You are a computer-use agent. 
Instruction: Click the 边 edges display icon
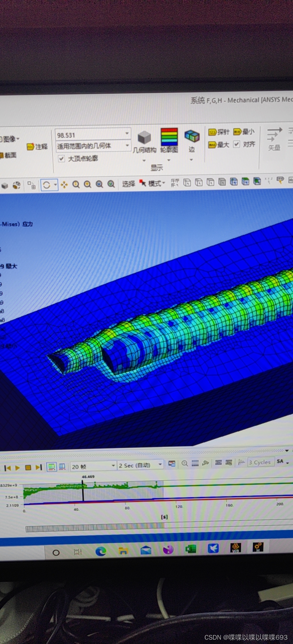pos(192,136)
